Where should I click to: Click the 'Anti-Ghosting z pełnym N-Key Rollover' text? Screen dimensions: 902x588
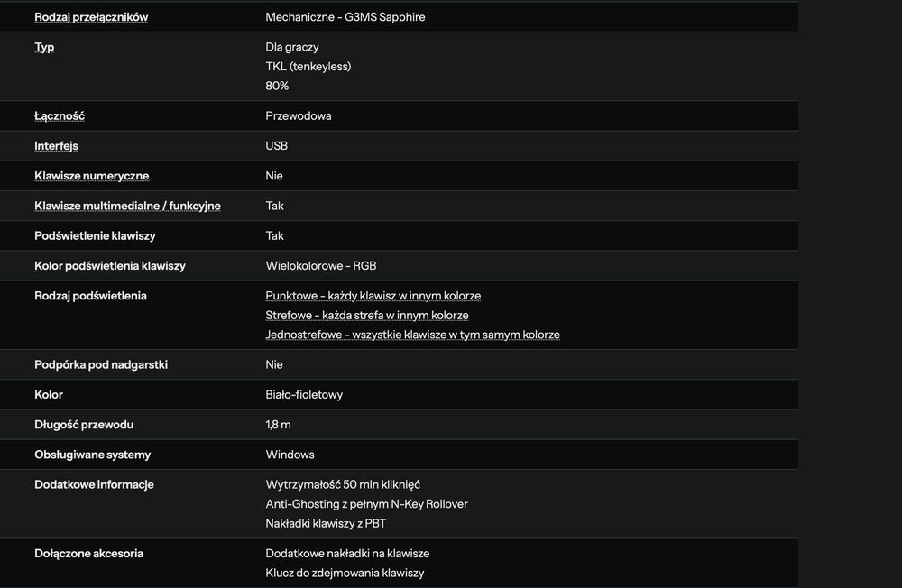pyautogui.click(x=366, y=504)
